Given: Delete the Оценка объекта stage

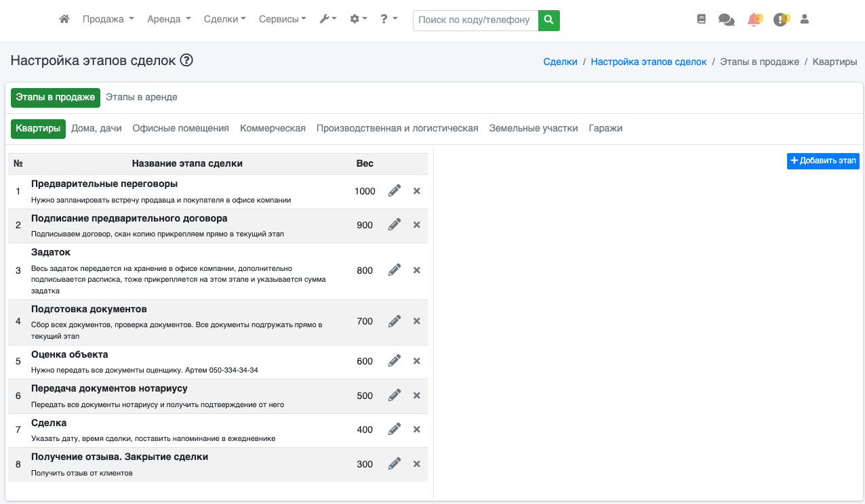Looking at the screenshot, I should coord(417,361).
